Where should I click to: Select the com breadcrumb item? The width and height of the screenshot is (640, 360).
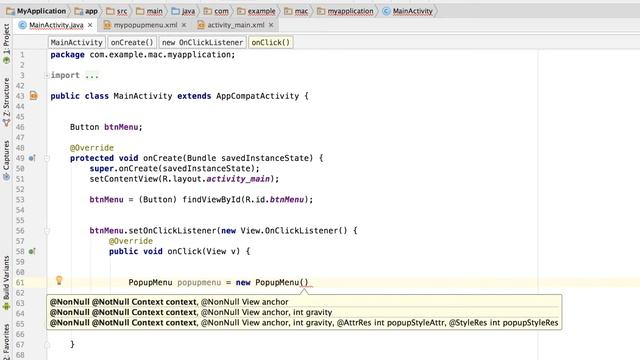tap(216, 11)
